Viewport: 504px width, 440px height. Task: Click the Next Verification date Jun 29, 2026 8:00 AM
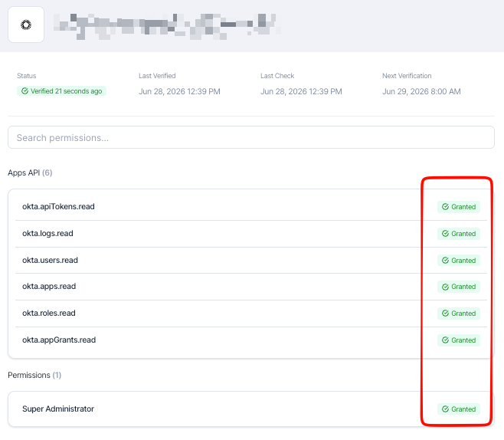tap(421, 91)
